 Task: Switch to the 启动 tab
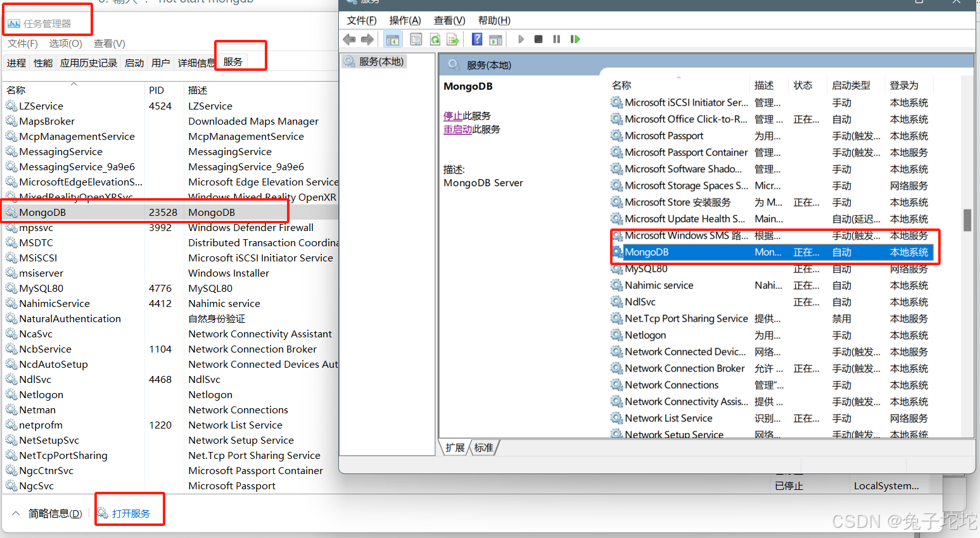click(x=134, y=63)
